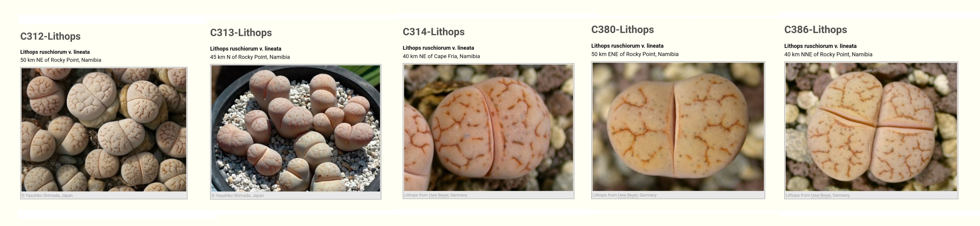980x226 pixels.
Task: Select species name under C312-Lithops
Action: click(55, 52)
